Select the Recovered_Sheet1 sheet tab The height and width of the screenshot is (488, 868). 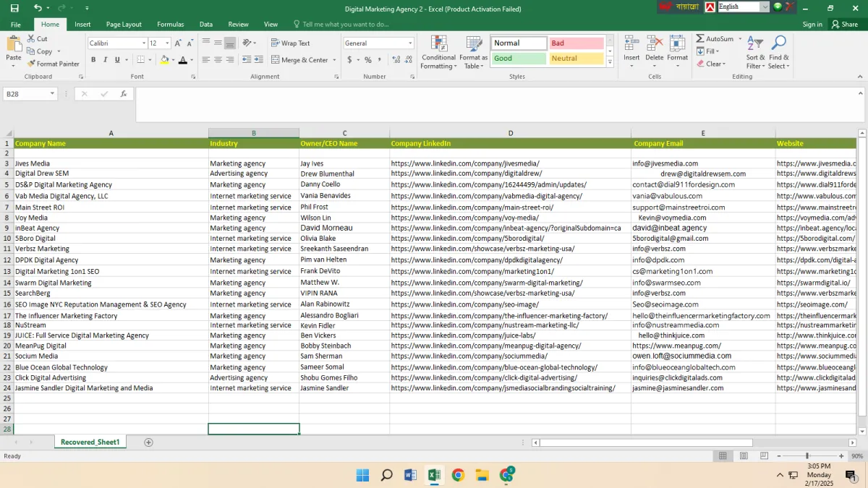point(90,442)
